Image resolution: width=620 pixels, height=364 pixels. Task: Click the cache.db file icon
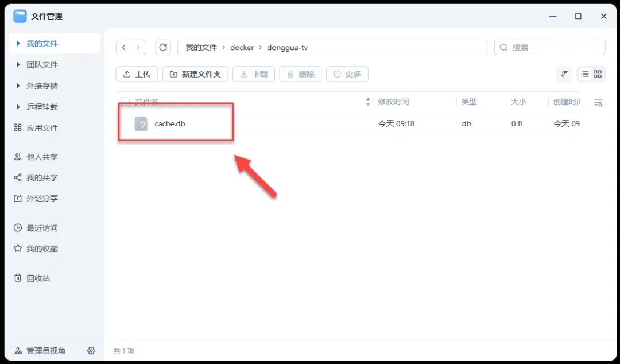141,123
